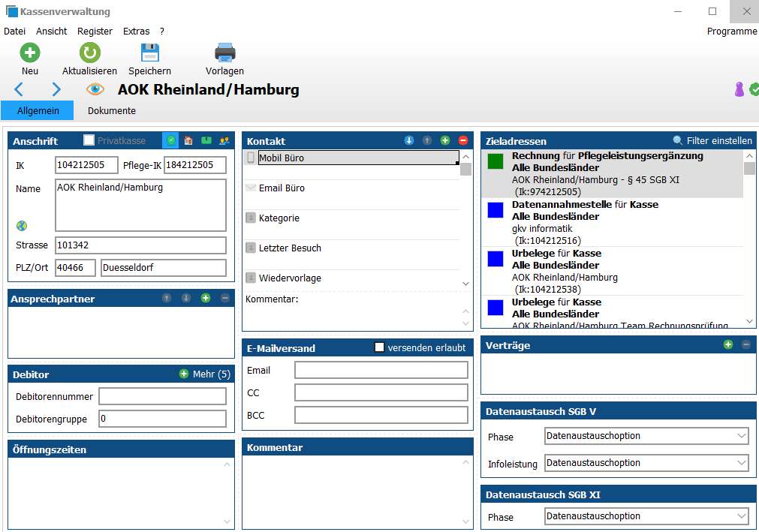Add an Ansprechpartner with green plus
759x532 pixels.
(205, 299)
